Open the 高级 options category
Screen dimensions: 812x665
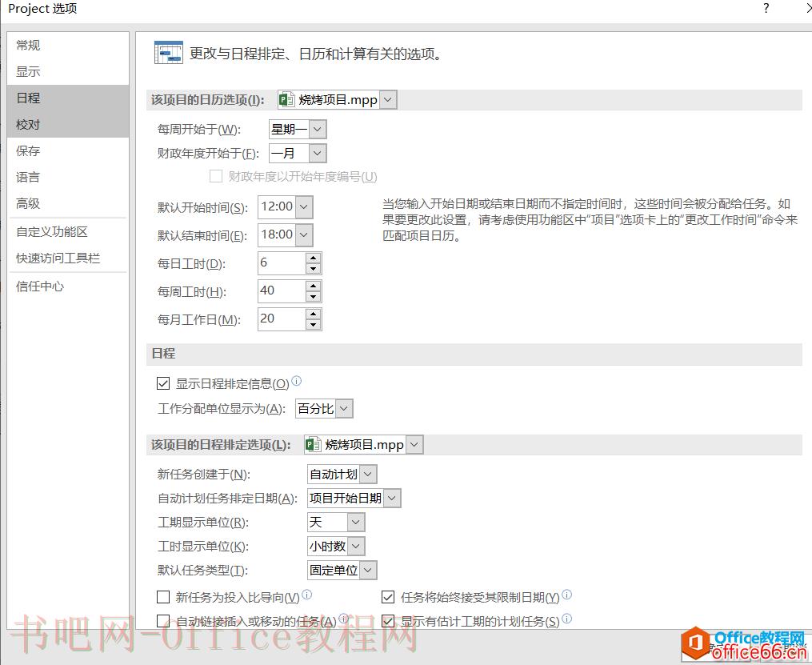click(x=68, y=204)
